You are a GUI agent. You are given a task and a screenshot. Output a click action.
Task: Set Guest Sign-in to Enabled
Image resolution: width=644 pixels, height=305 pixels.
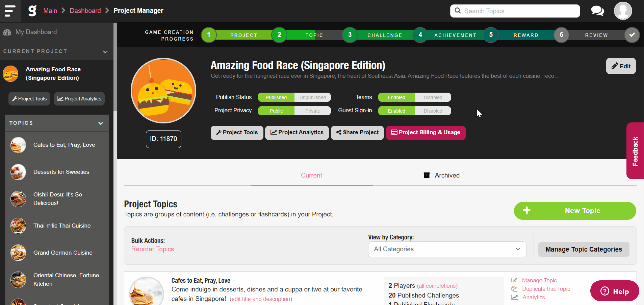tap(396, 111)
